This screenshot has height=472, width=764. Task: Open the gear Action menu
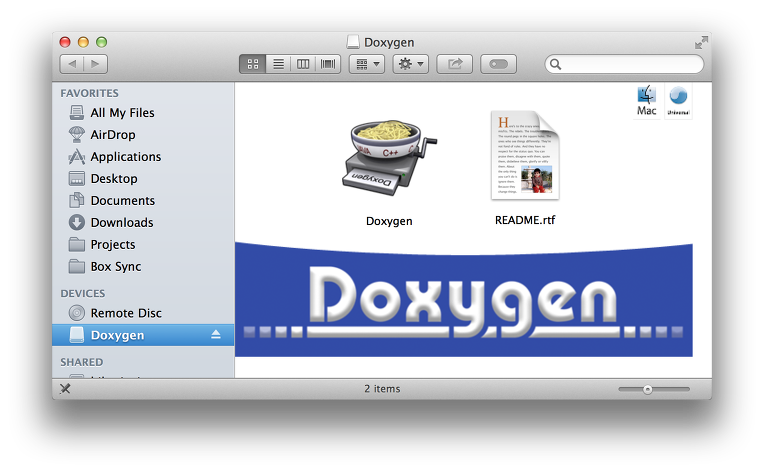(411, 64)
